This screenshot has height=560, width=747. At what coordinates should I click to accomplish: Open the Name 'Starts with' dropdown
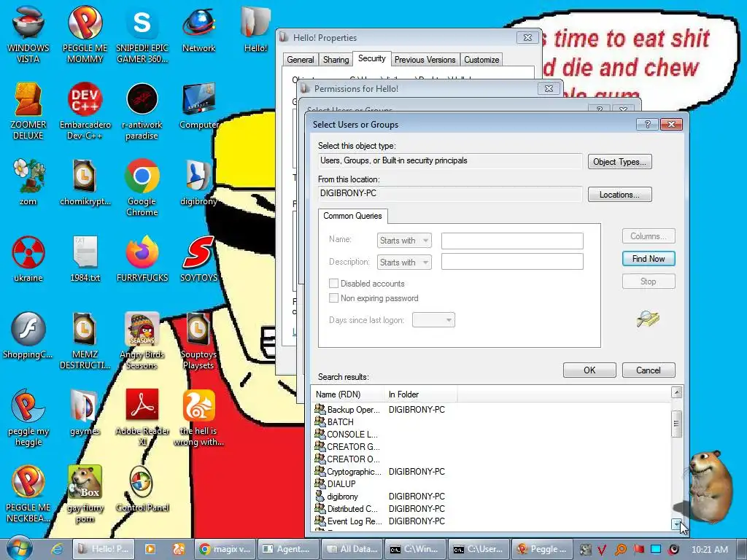point(404,241)
